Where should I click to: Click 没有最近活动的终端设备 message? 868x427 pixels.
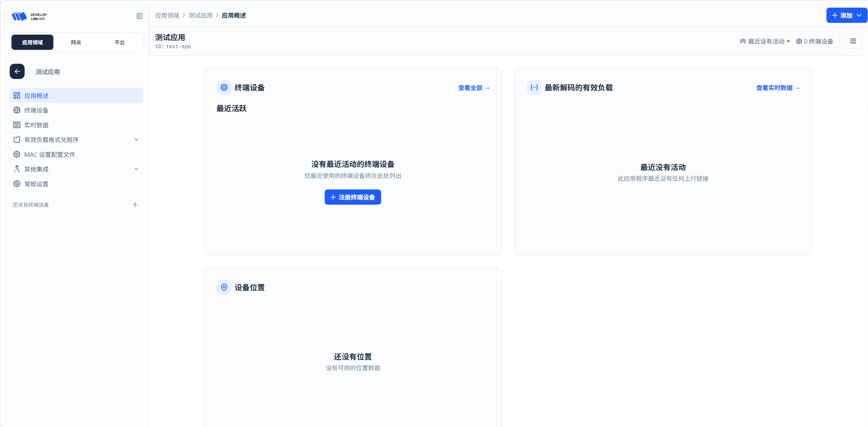click(353, 164)
